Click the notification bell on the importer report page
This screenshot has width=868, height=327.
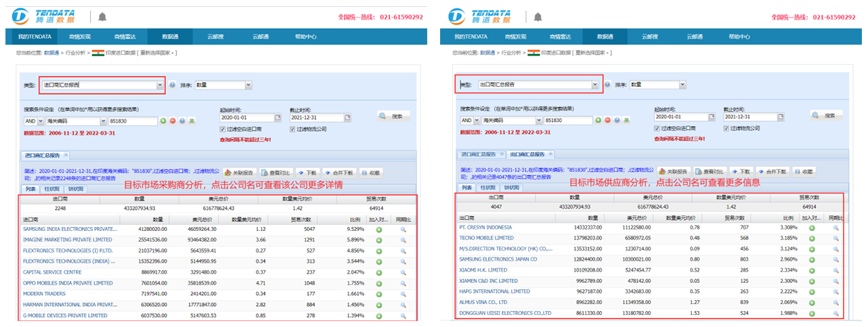(x=102, y=16)
